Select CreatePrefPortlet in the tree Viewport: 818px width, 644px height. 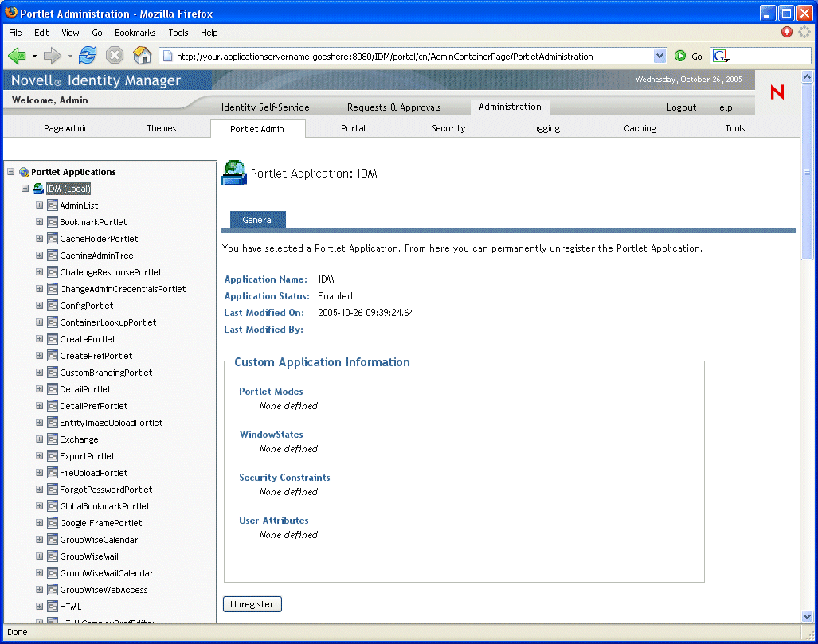(96, 356)
